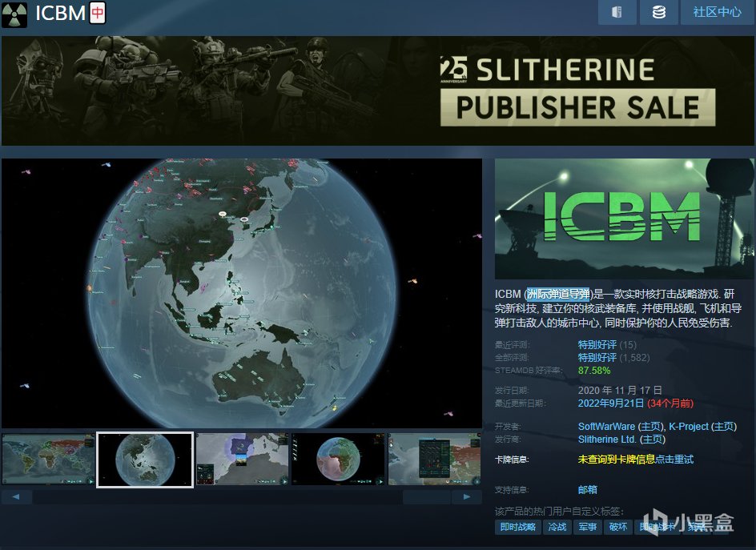Open the SoftWarWare developer link

[606, 426]
